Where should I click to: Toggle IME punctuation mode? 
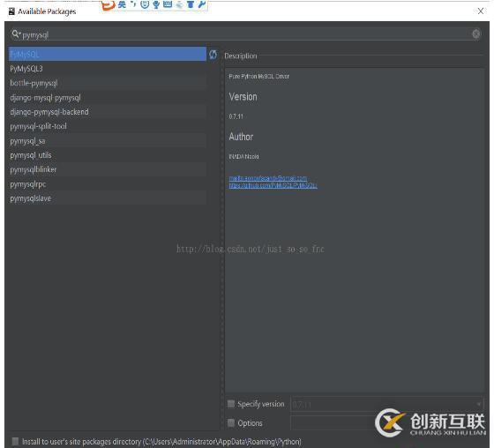pyautogui.click(x=133, y=4)
